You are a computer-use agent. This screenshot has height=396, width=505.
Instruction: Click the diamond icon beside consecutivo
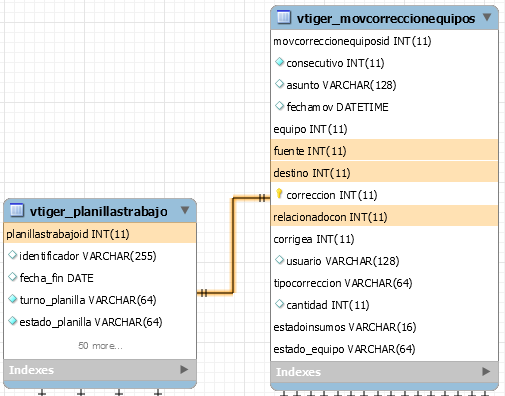point(279,62)
